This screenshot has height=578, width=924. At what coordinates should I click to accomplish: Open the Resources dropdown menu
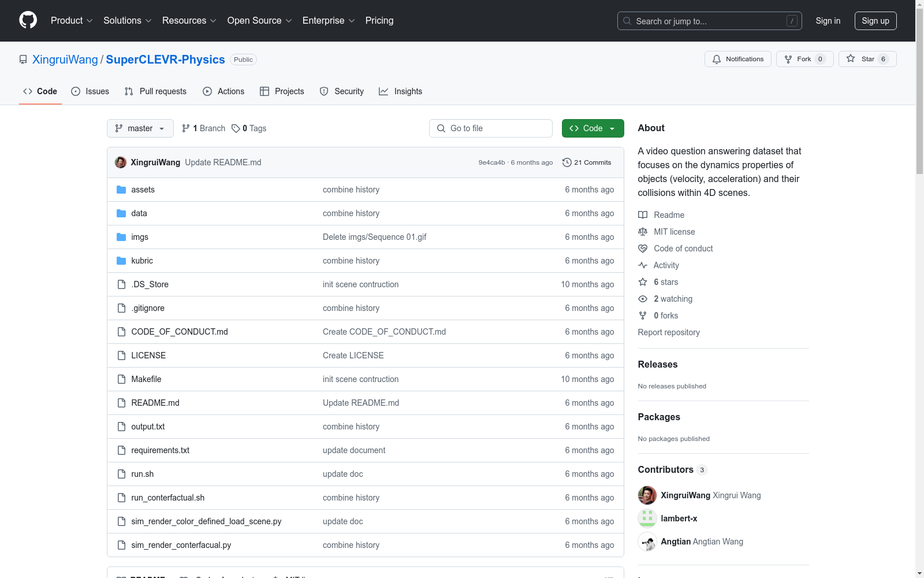189,20
